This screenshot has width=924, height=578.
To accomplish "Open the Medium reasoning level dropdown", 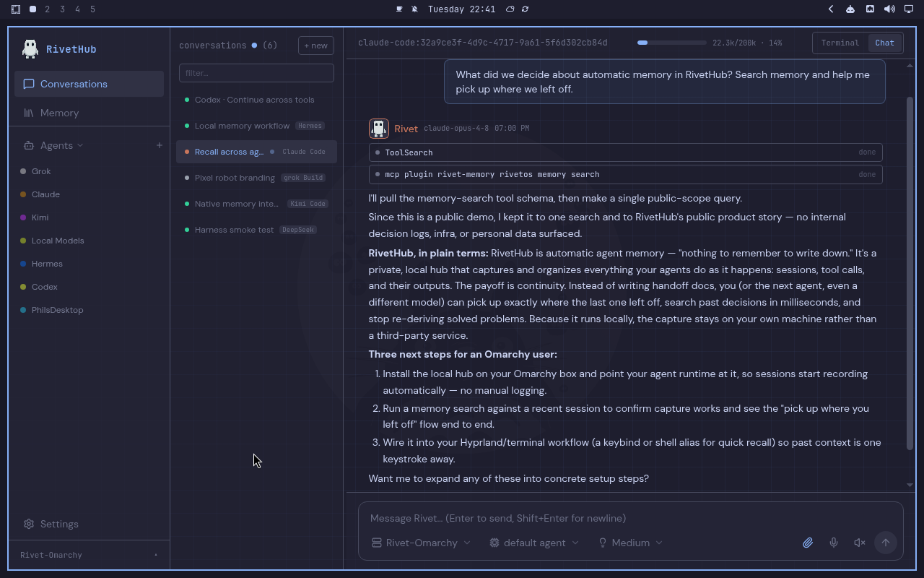I will (630, 543).
